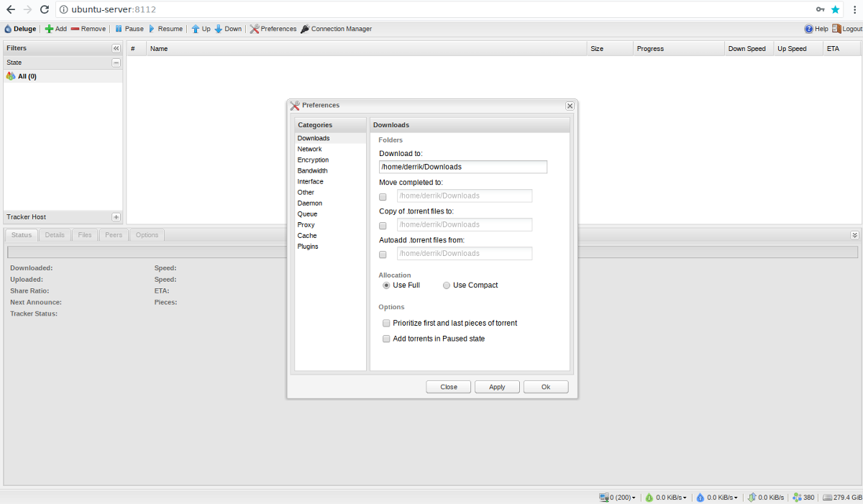863x504 pixels.
Task: Reload the browser page
Action: coord(45,9)
